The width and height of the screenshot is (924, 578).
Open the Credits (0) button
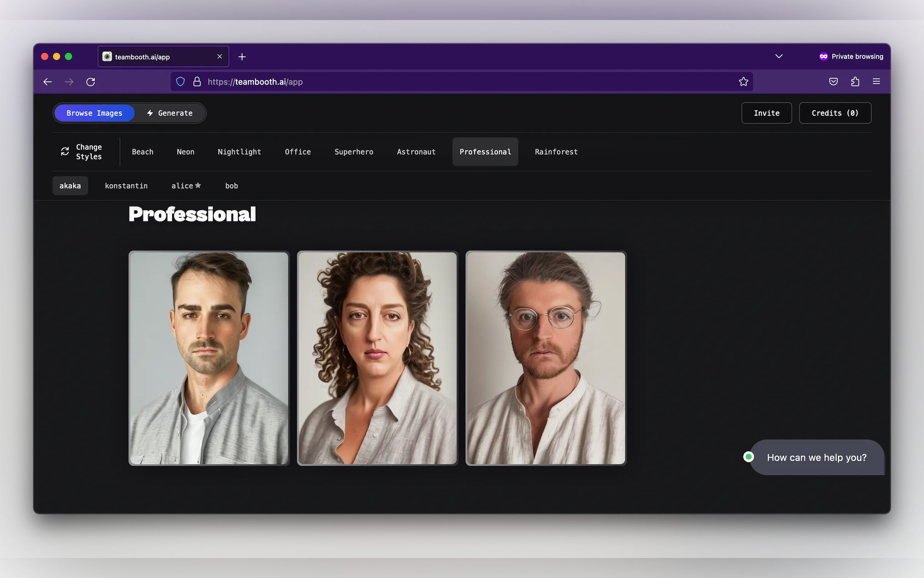[835, 113]
